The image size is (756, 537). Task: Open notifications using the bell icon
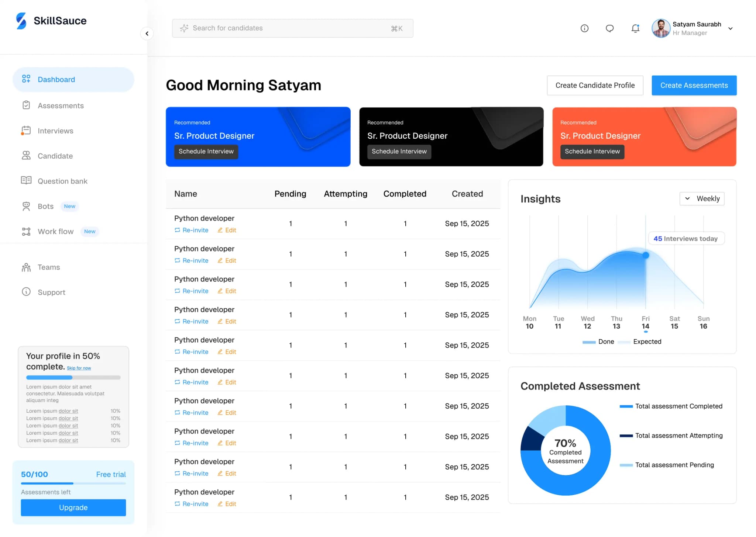635,28
